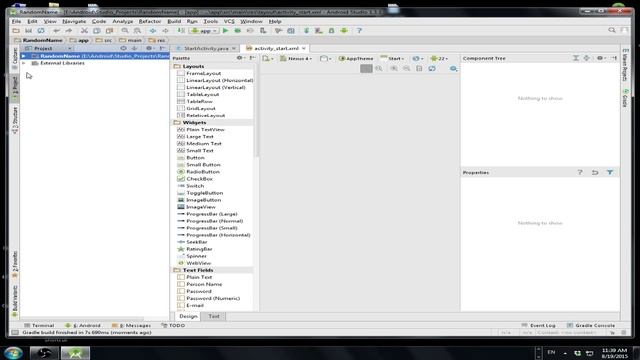The width and height of the screenshot is (640, 360).
Task: Click the Properties help question icon
Action: 580,172
